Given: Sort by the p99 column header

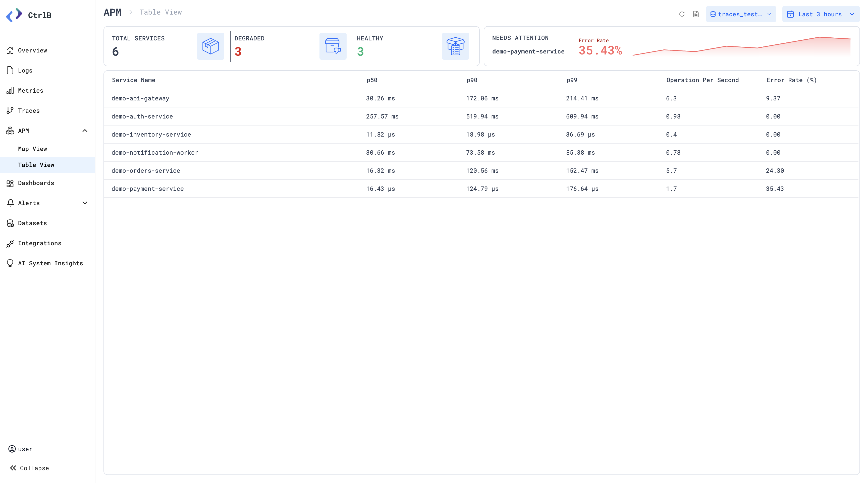Looking at the screenshot, I should [572, 80].
